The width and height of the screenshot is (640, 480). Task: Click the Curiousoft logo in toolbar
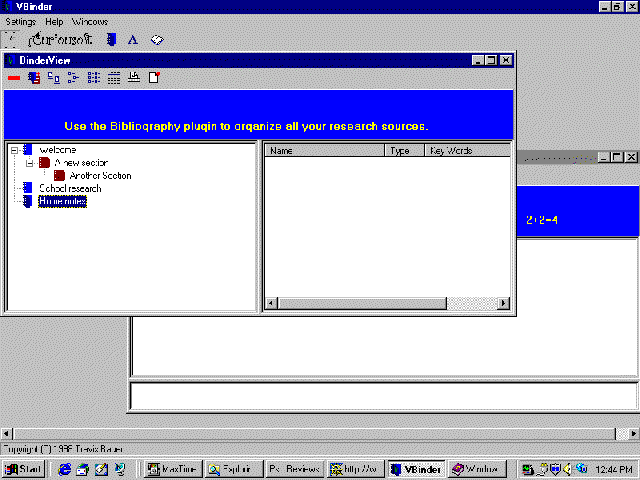(61, 40)
